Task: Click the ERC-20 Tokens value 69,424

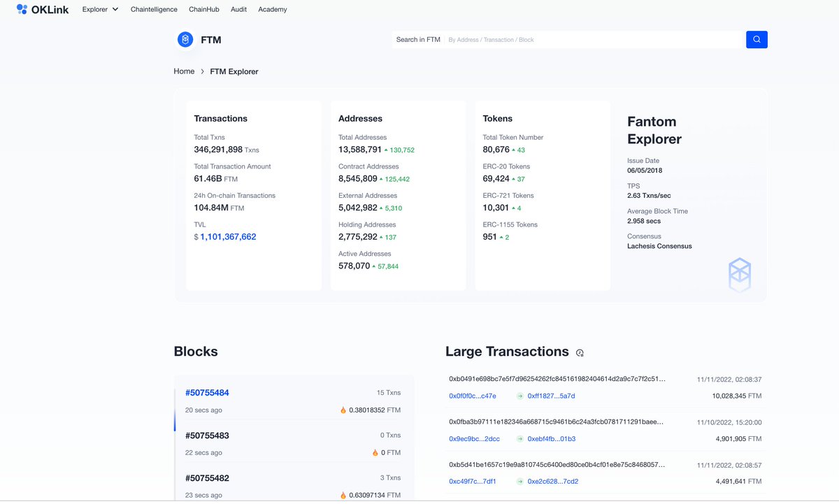Action: click(x=496, y=179)
